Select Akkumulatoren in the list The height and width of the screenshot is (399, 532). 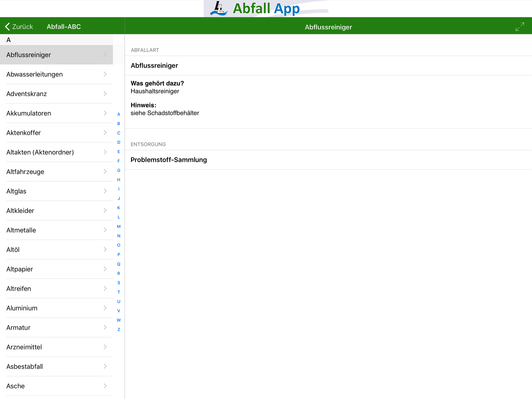pyautogui.click(x=56, y=113)
